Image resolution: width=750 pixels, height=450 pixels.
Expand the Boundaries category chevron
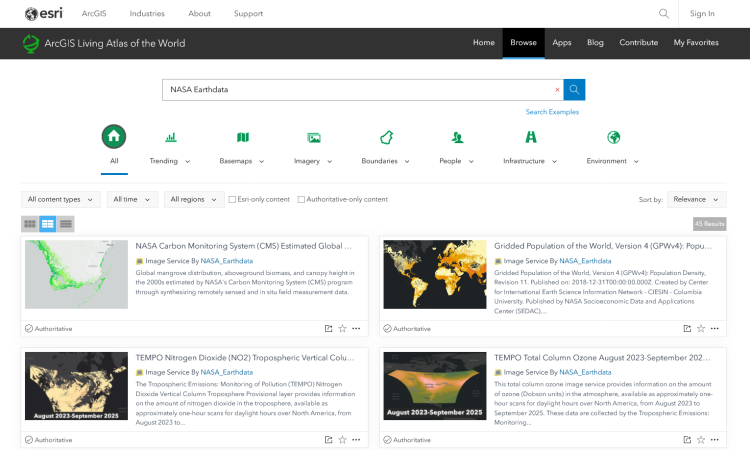pyautogui.click(x=407, y=162)
